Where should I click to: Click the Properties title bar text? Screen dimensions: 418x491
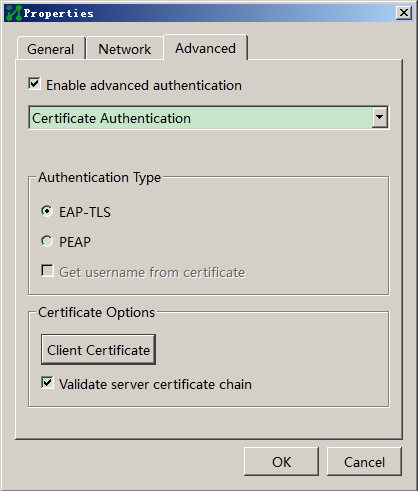59,14
